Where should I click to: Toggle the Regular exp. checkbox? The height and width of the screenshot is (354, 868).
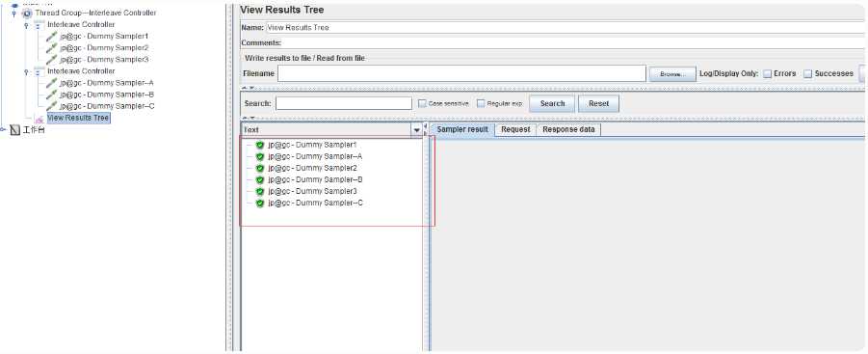(481, 103)
